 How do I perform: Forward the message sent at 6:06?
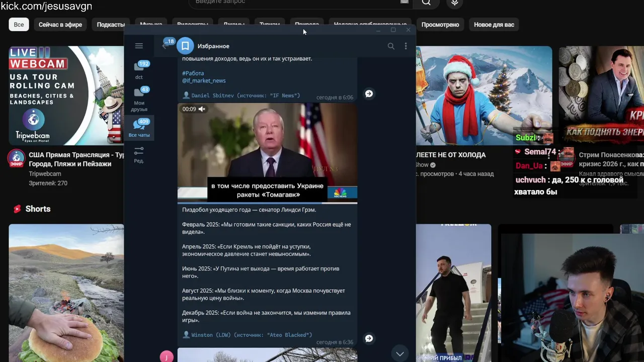(369, 94)
